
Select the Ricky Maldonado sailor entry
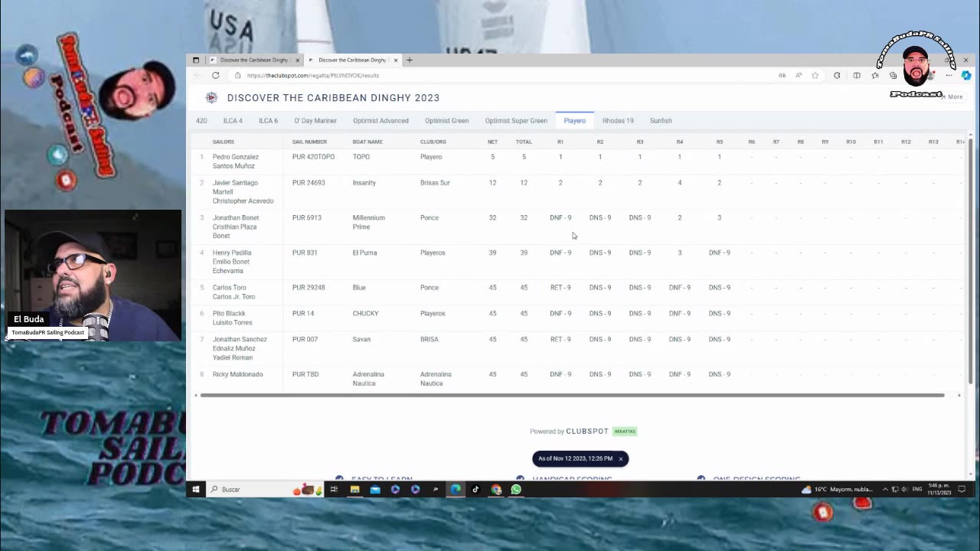(x=237, y=374)
